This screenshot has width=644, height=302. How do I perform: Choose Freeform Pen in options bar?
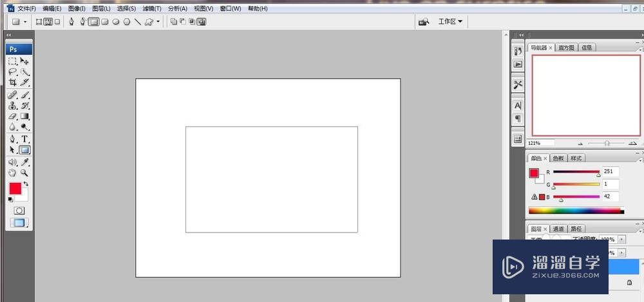(x=83, y=22)
